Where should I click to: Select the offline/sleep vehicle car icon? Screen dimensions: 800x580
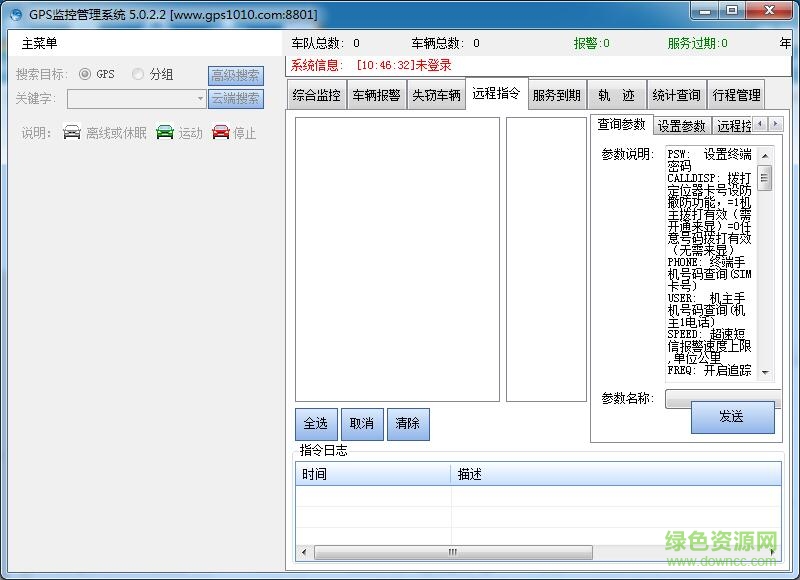pyautogui.click(x=69, y=133)
